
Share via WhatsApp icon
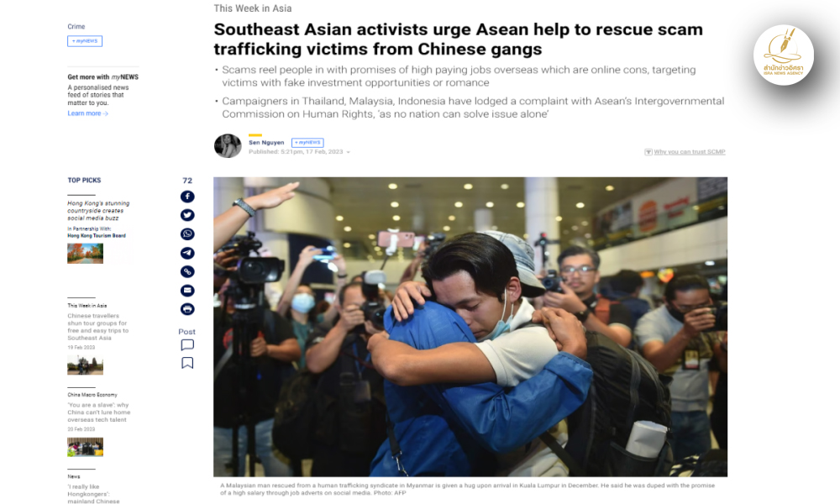click(187, 234)
